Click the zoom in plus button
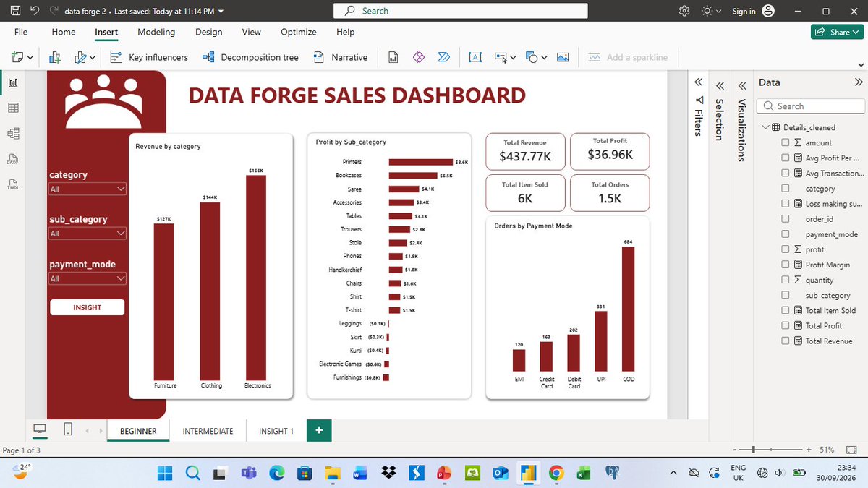The height and width of the screenshot is (488, 868). (809, 450)
